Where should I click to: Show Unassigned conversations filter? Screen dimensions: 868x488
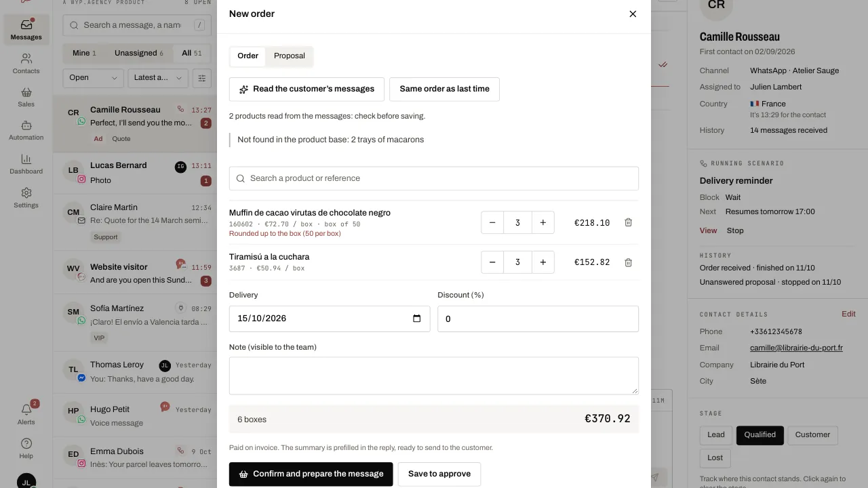pos(138,53)
